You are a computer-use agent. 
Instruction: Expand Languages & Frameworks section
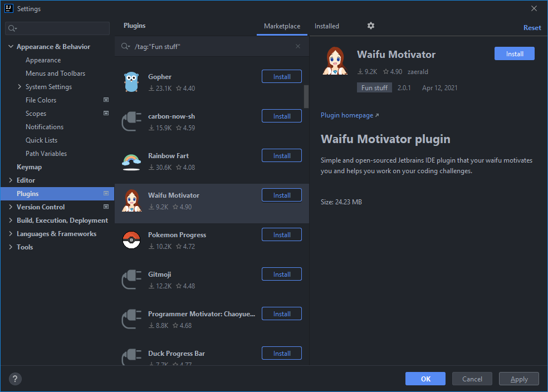(11, 234)
